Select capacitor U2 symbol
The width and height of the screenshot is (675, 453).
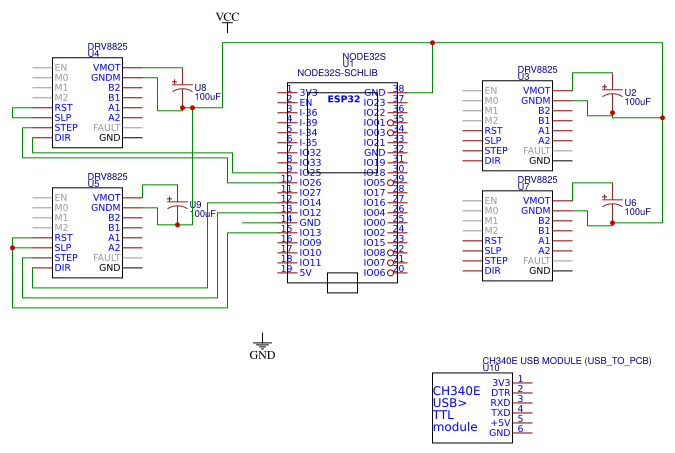click(x=612, y=94)
